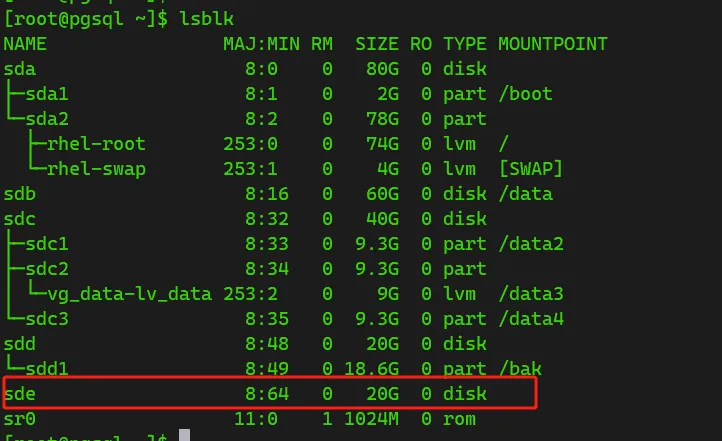722x441 pixels.
Task: Click the NAME column header
Action: pos(25,44)
